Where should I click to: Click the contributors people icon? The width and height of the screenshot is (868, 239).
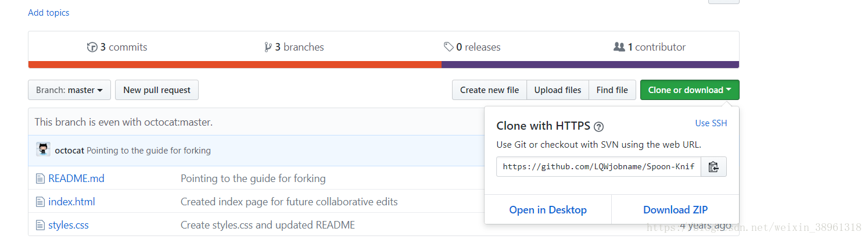[619, 47]
